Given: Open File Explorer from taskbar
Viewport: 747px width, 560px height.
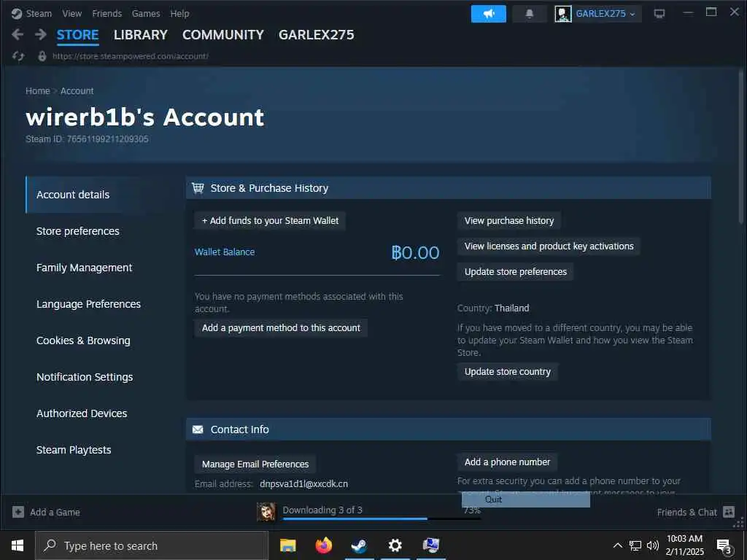Looking at the screenshot, I should [287, 545].
